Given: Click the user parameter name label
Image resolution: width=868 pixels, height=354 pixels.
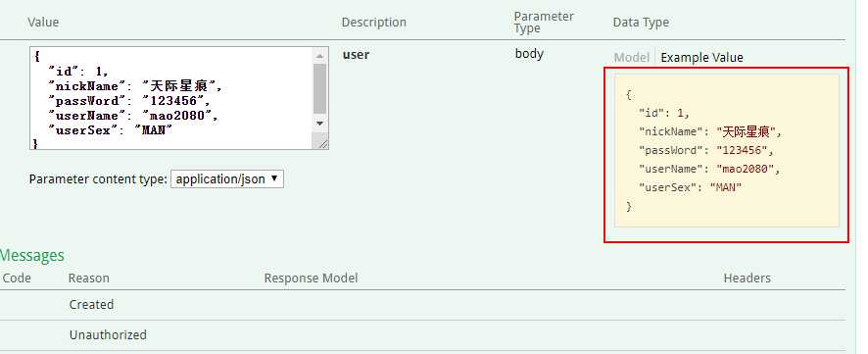Looking at the screenshot, I should click(356, 55).
